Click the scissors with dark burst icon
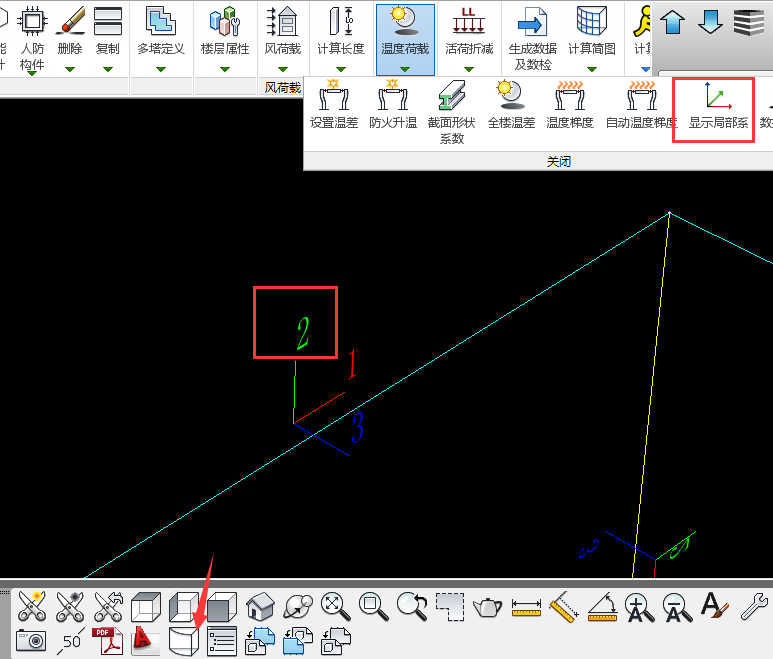The width and height of the screenshot is (773, 659). (x=70, y=606)
